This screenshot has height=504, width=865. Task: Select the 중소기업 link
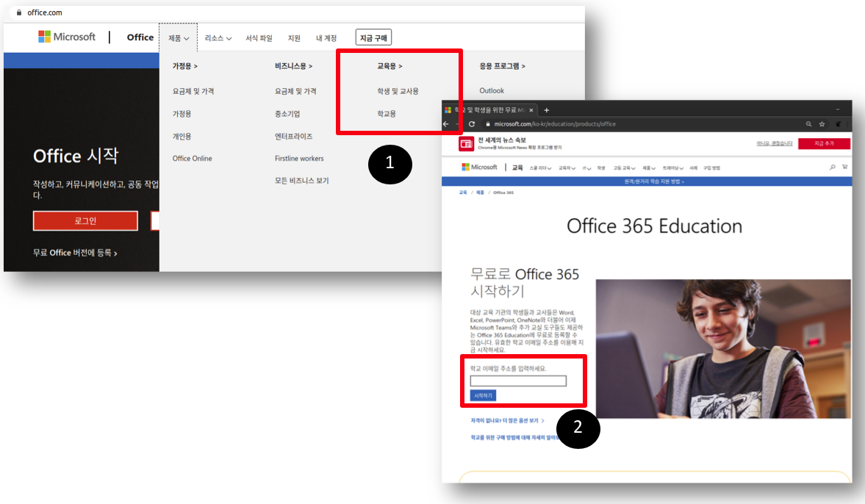(287, 114)
